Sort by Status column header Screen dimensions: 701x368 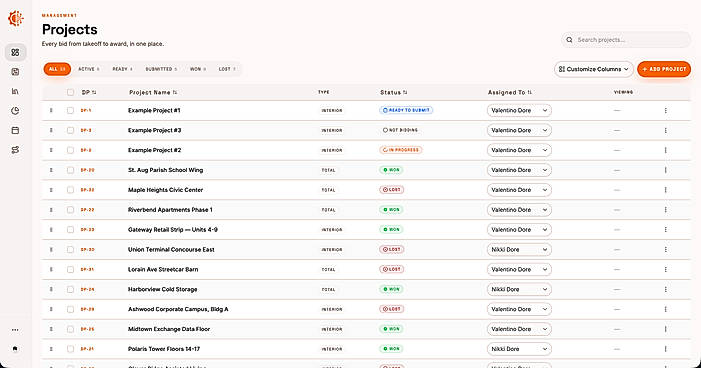click(394, 93)
